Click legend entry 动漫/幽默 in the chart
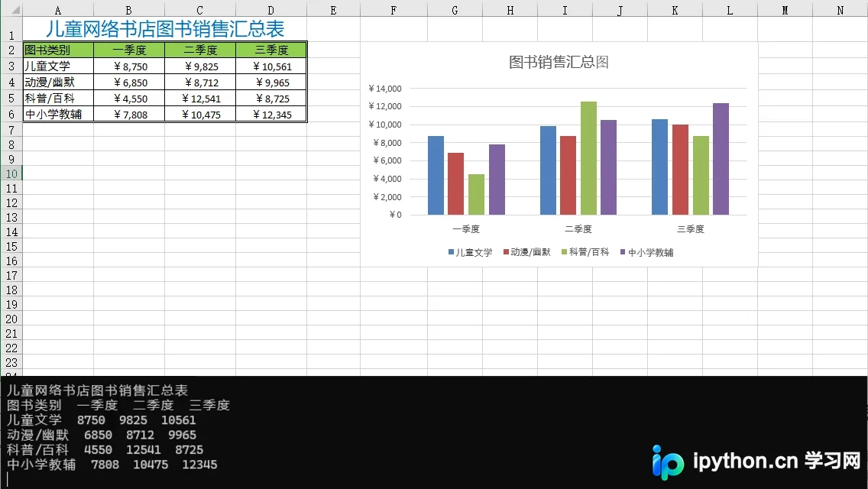This screenshot has width=868, height=489. click(x=527, y=252)
